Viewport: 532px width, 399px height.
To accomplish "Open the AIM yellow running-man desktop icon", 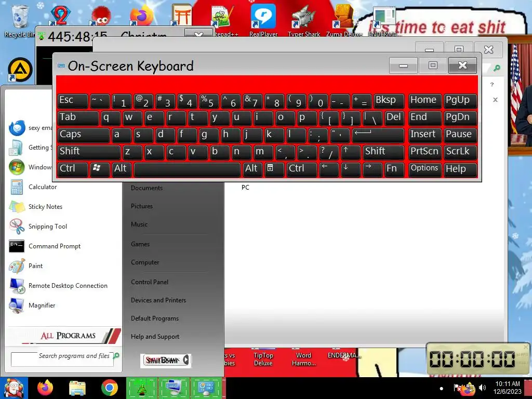I will click(20, 70).
